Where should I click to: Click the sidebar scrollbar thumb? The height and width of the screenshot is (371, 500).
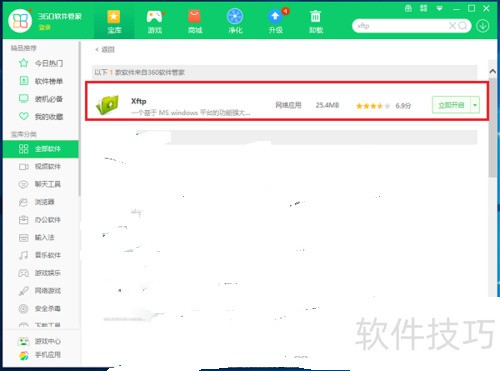point(79,119)
